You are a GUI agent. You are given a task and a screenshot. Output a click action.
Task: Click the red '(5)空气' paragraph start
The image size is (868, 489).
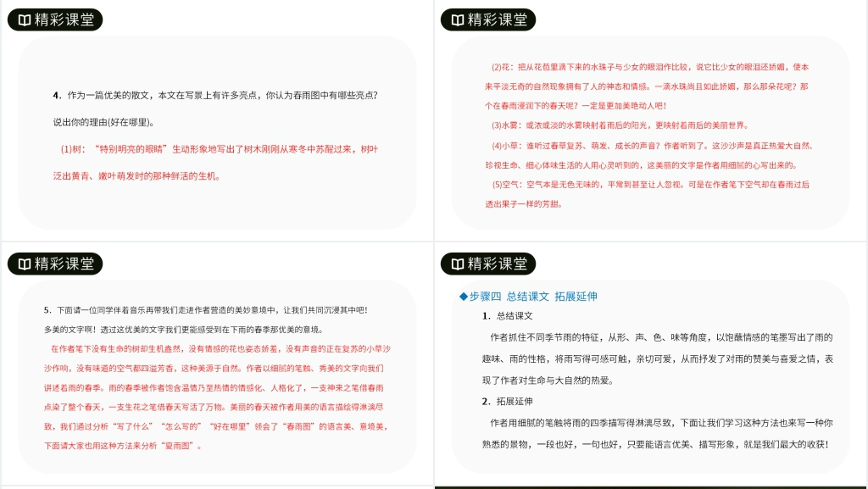coord(508,184)
